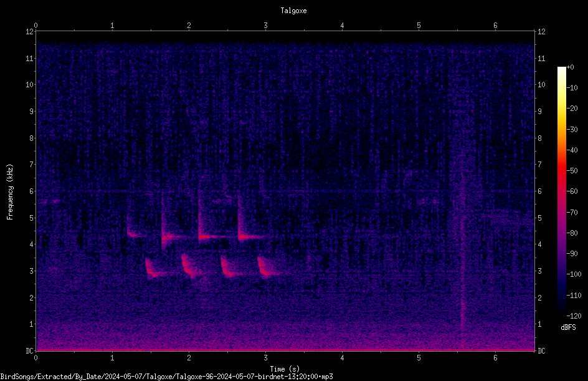Click the last low note near 3 kHz
588x381 pixels.
coord(268,268)
